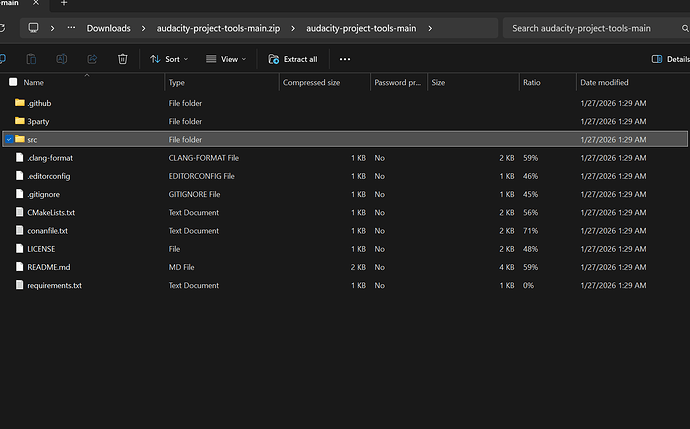Click the monitor icon in the address bar
Screen dimensions: 690x429
(34, 28)
